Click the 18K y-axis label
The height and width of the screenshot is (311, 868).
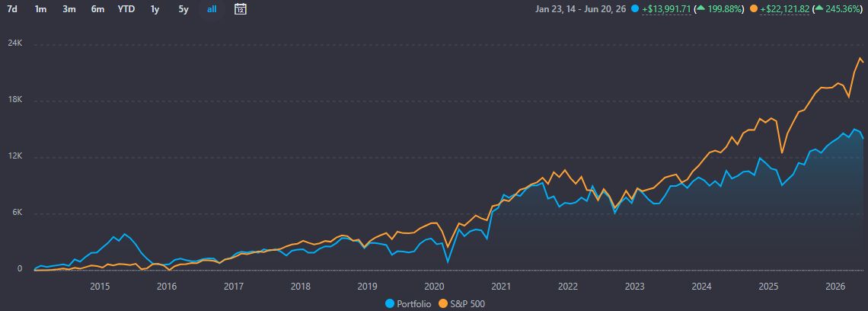coord(14,99)
